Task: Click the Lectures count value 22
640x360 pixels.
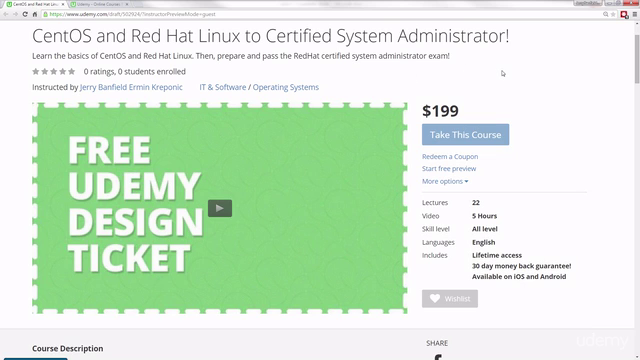Action: click(476, 203)
